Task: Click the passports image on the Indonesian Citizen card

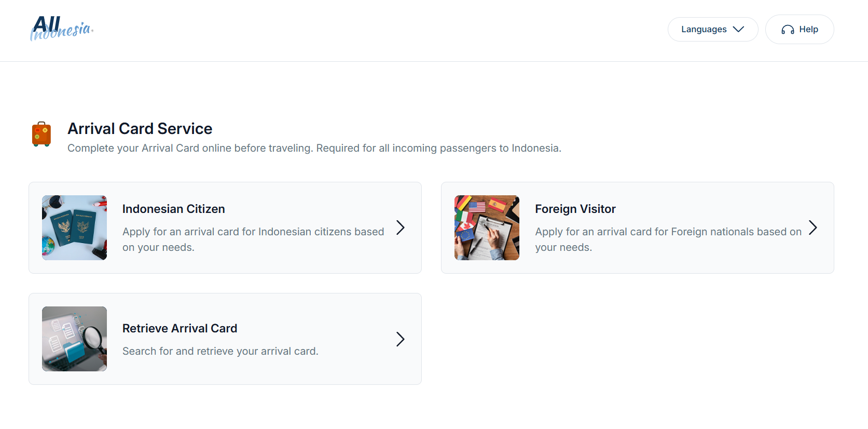Action: coord(74,227)
